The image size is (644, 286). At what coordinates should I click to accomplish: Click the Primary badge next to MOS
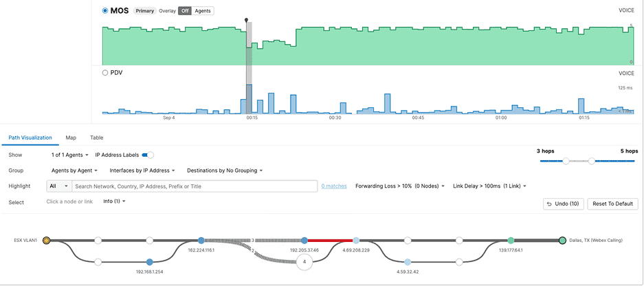144,11
